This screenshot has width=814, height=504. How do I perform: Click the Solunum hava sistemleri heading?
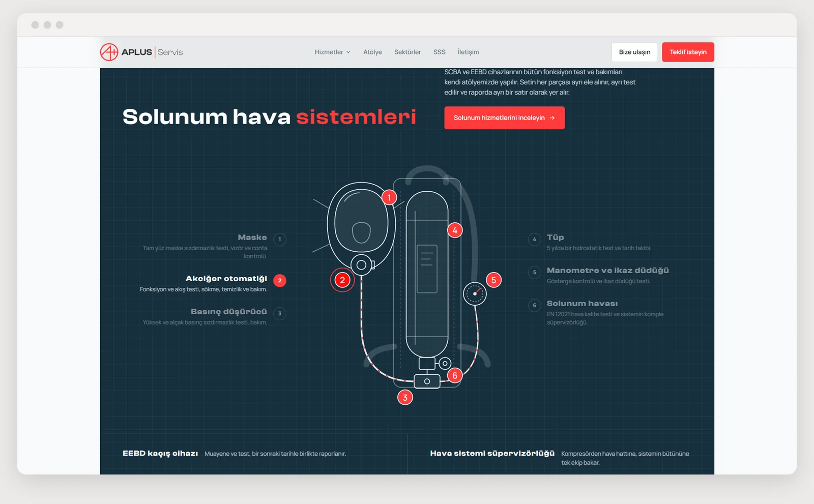point(269,117)
